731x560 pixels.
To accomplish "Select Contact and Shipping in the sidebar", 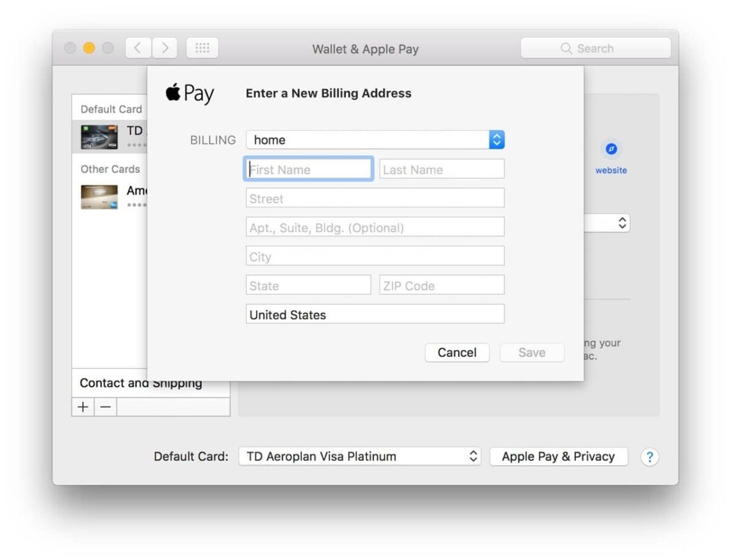I will (x=141, y=383).
